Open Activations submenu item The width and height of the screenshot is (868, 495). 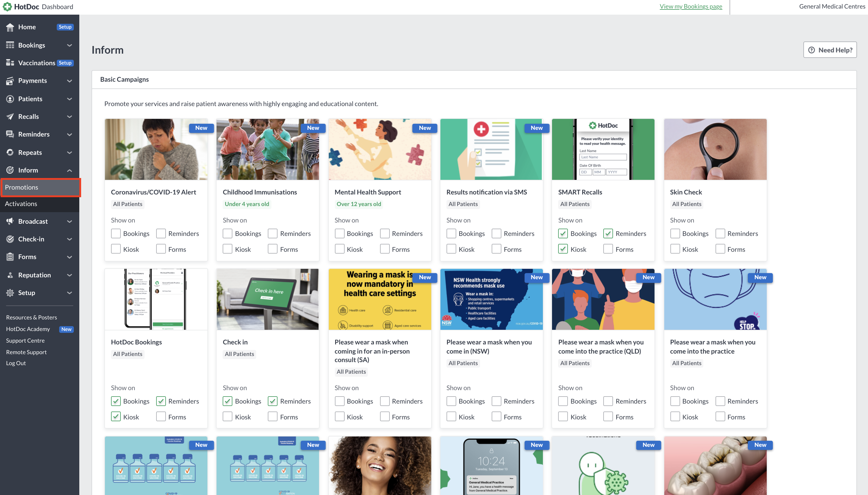click(x=40, y=204)
